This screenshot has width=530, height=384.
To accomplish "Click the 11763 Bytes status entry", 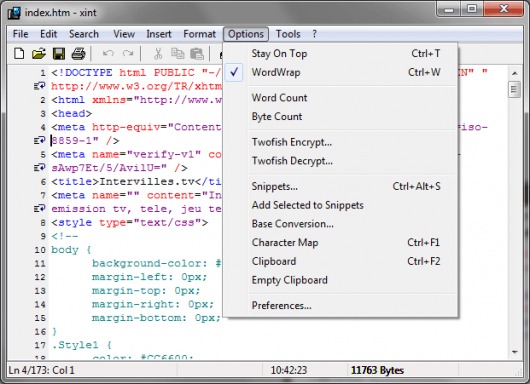I will click(377, 370).
